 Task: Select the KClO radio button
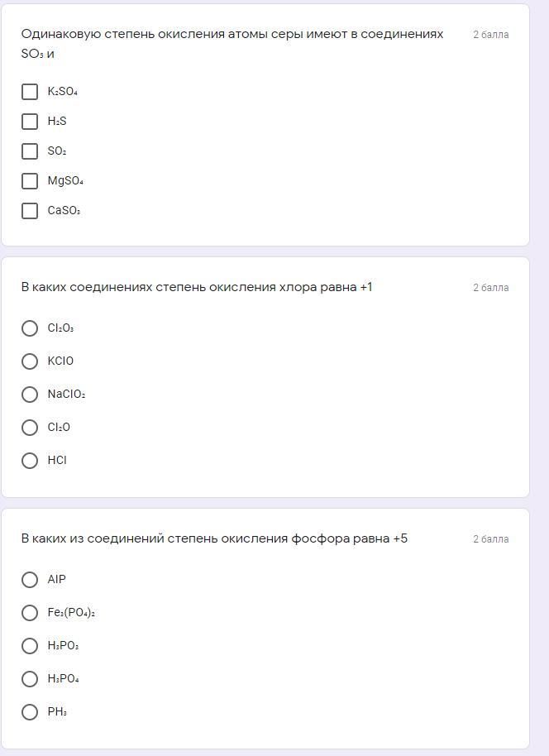tap(30, 361)
